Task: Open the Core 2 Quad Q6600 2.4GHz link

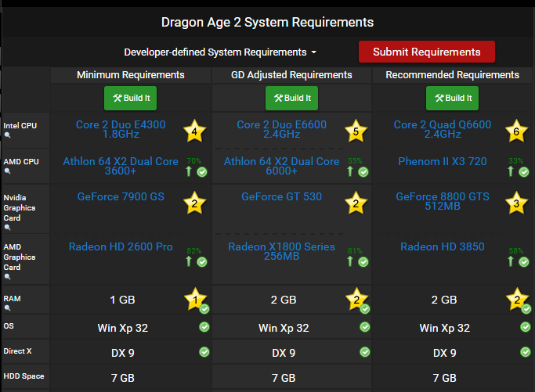Action: click(443, 129)
